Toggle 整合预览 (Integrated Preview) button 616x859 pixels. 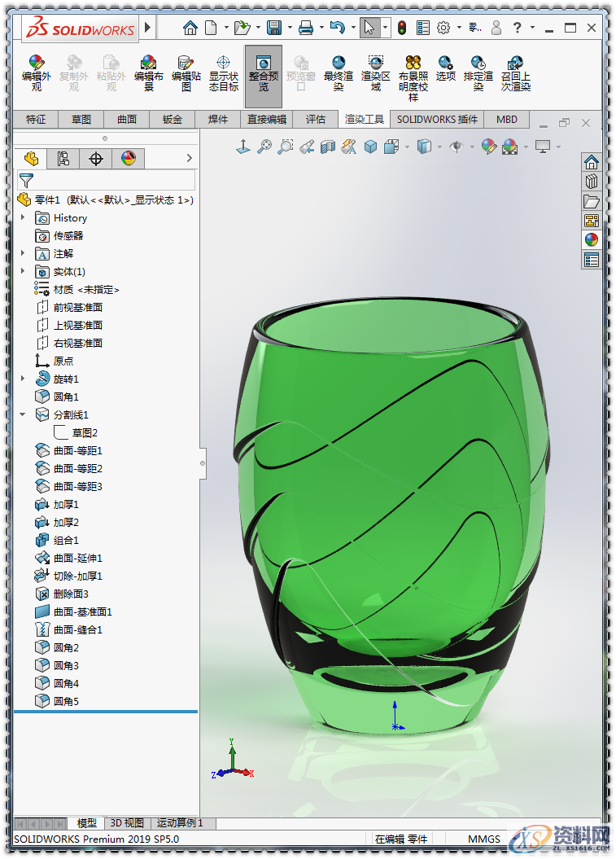coord(264,76)
